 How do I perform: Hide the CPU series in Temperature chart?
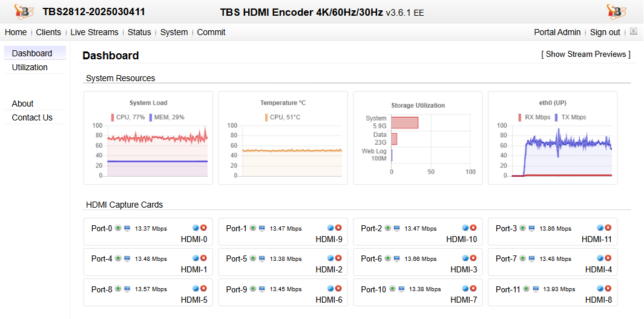click(x=281, y=117)
